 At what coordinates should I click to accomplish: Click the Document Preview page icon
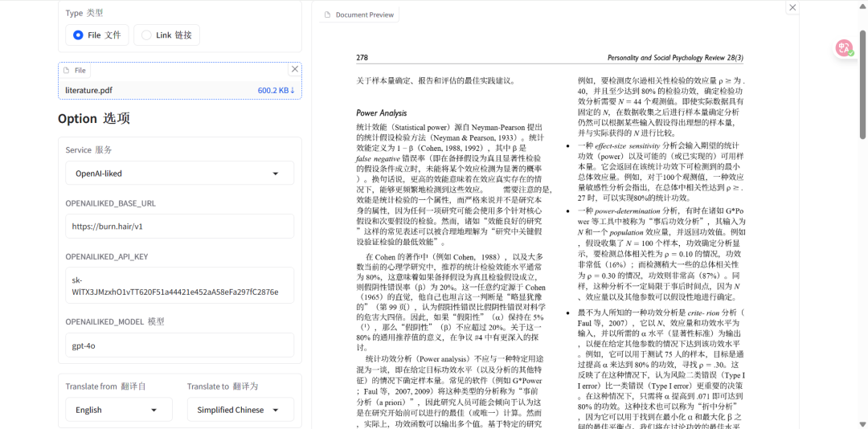point(327,15)
